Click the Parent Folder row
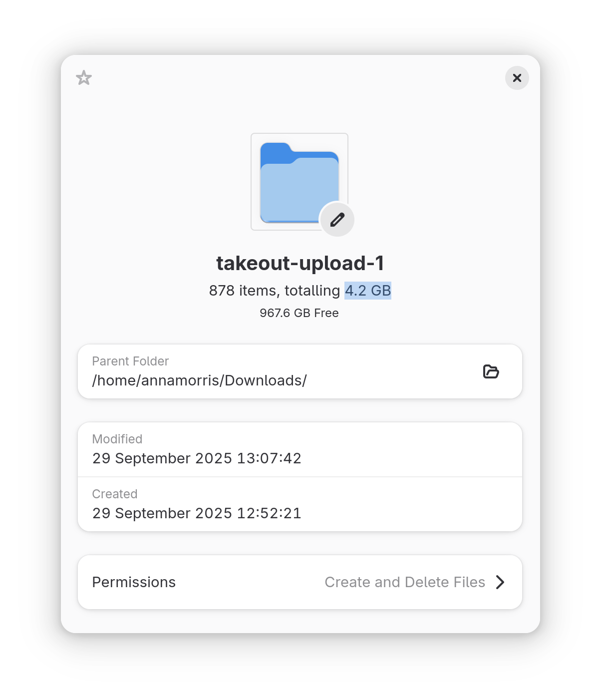Viewport: 601px width, 700px height. click(300, 371)
